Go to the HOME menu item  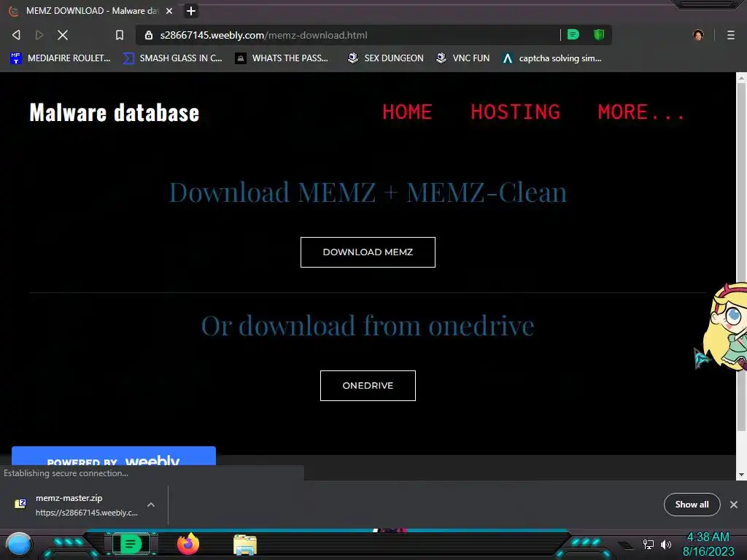[x=407, y=112]
